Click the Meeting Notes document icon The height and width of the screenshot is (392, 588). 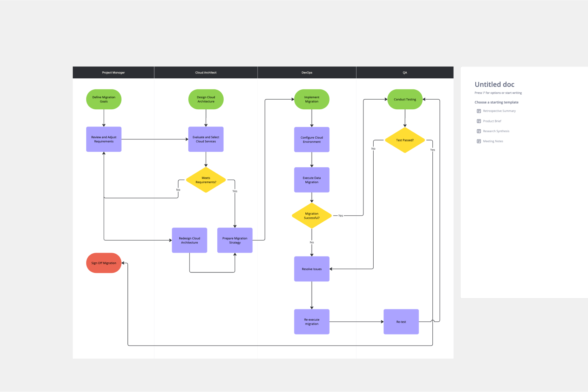[479, 141]
